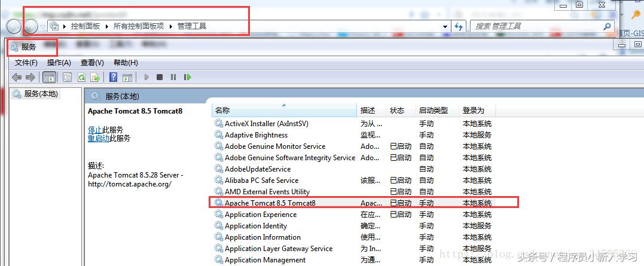Refresh the services list via toolbar icon
The width and height of the screenshot is (644, 266).
point(81,77)
